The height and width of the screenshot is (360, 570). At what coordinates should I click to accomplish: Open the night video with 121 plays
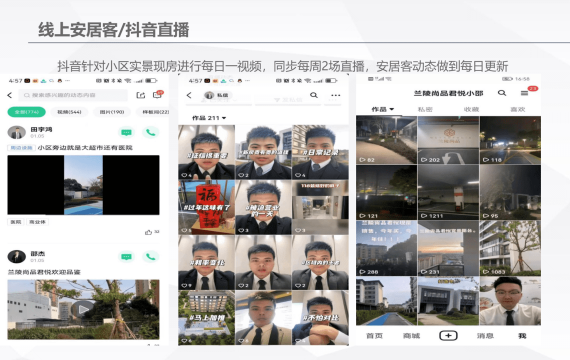386,192
